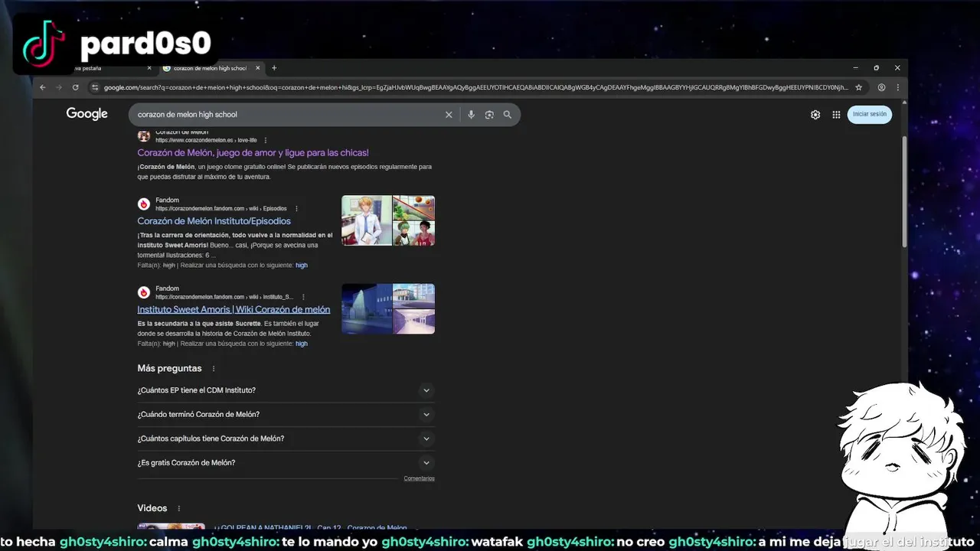Viewport: 980px width, 551px height.
Task: Open a new tab with plus icon
Action: (x=274, y=68)
